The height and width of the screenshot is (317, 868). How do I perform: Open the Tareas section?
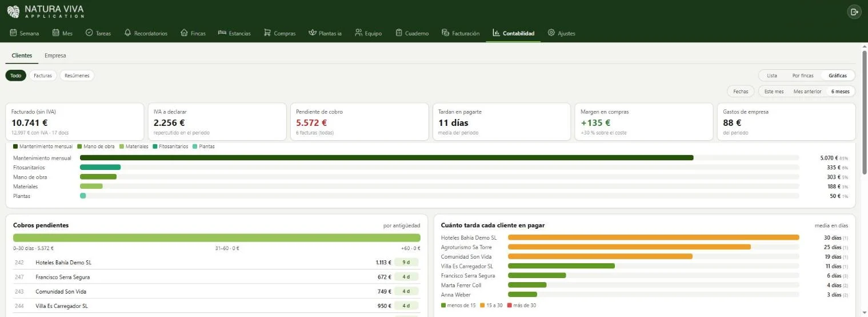98,33
